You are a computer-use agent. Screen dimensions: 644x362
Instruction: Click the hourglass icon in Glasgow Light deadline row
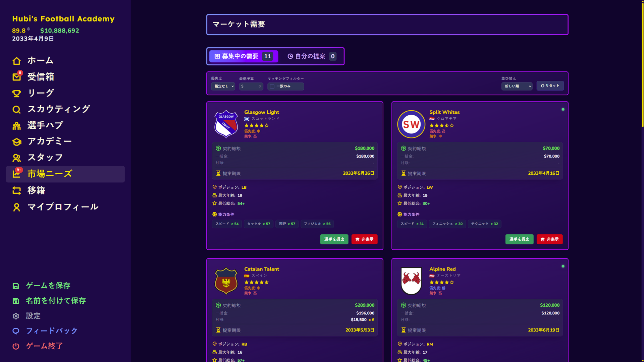pyautogui.click(x=218, y=173)
